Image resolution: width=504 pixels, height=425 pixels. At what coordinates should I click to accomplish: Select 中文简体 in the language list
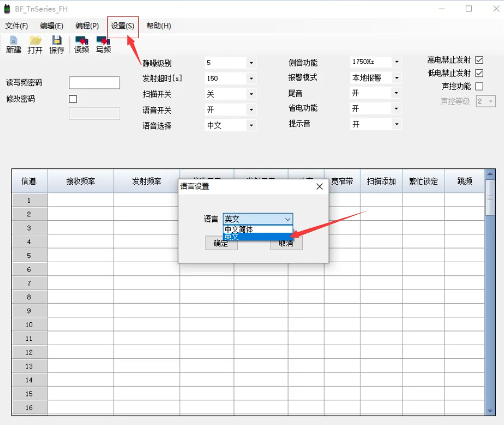click(x=254, y=229)
